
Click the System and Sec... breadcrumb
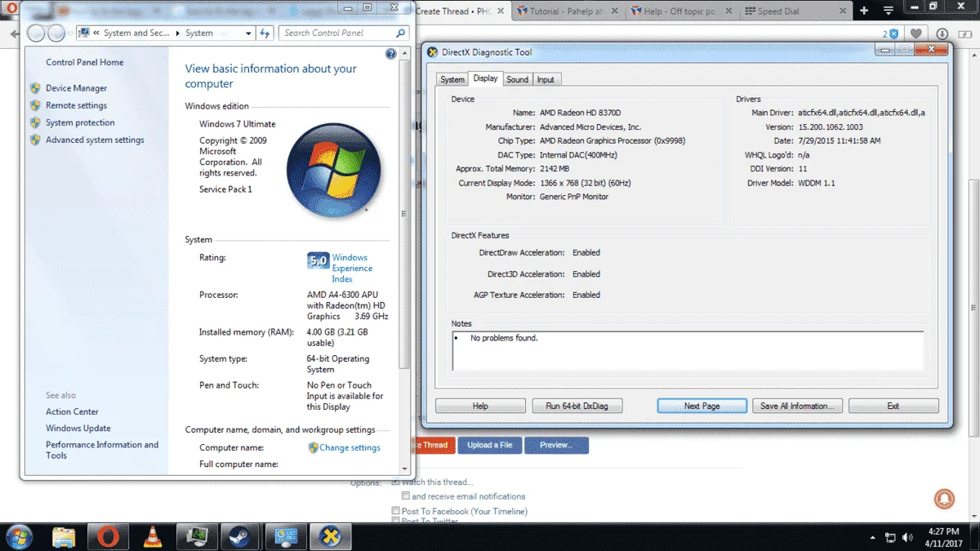pos(136,33)
